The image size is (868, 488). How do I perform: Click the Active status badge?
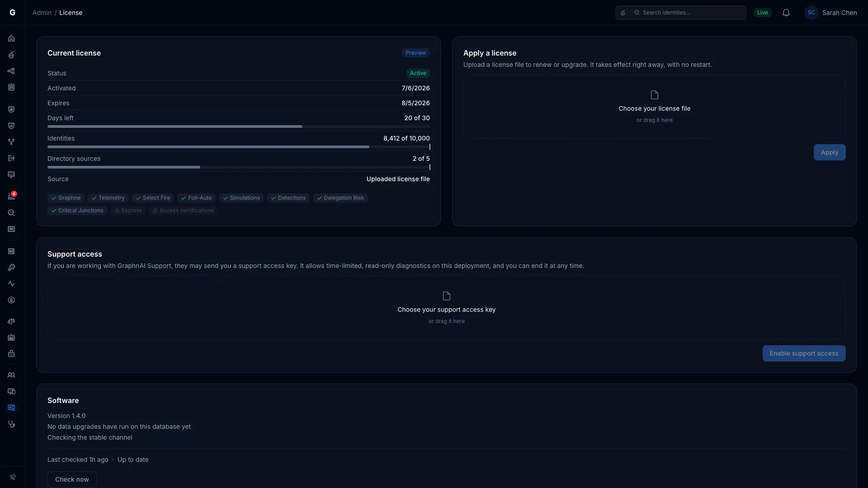point(418,73)
